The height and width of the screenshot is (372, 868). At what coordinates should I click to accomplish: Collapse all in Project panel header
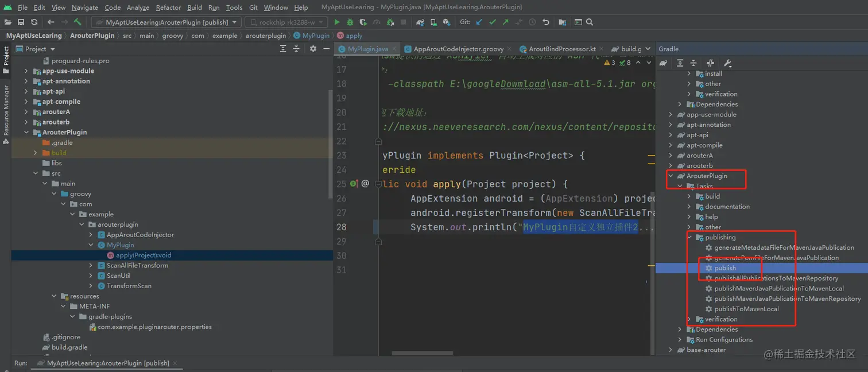[x=297, y=49]
